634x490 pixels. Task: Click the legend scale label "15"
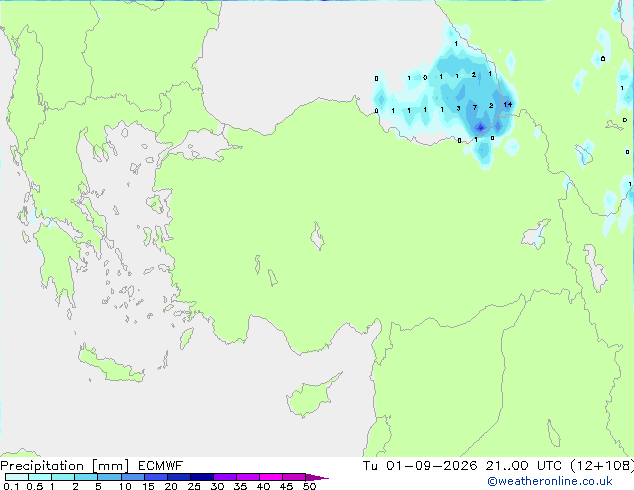click(148, 486)
